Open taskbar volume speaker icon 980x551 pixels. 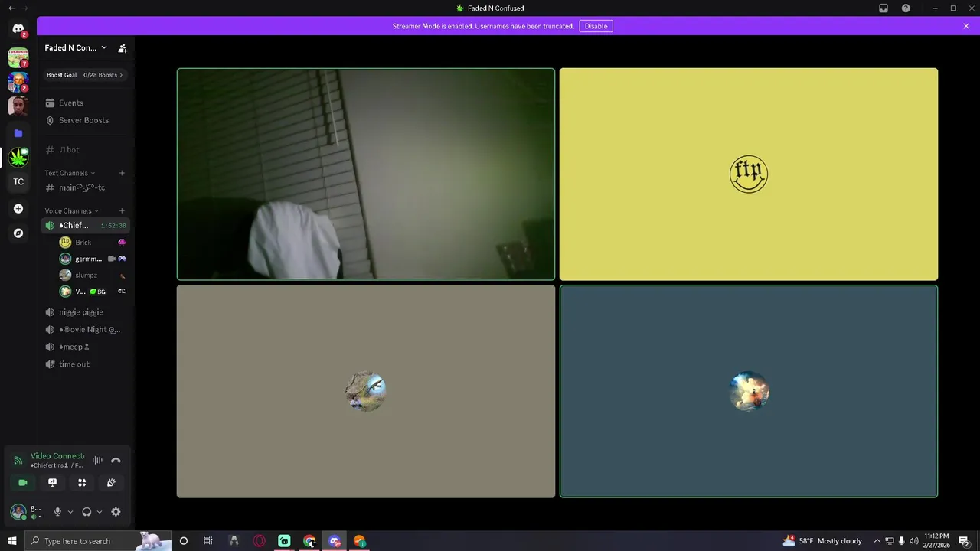(913, 541)
